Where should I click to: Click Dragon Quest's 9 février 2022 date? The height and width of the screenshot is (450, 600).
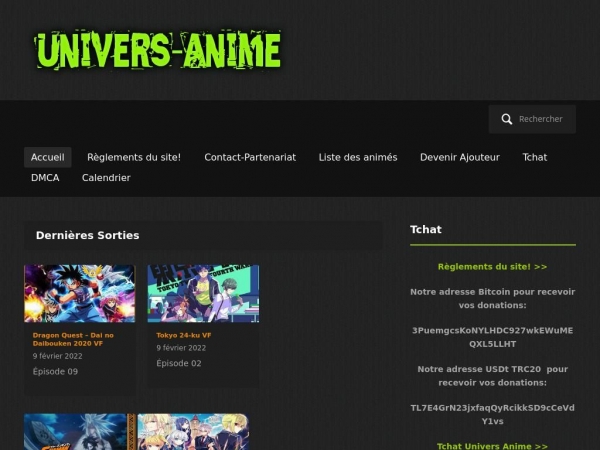pos(57,356)
